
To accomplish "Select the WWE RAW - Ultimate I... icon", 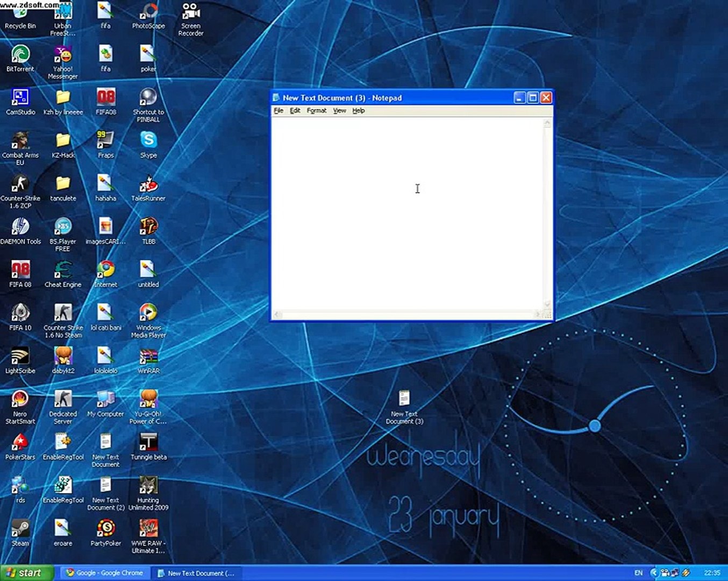I will click(x=148, y=537).
